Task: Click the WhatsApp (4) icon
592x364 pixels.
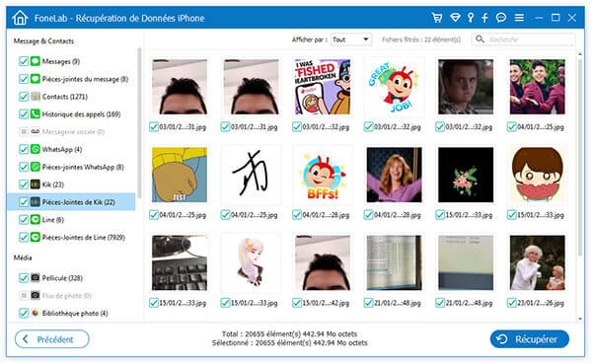Action: [x=36, y=149]
